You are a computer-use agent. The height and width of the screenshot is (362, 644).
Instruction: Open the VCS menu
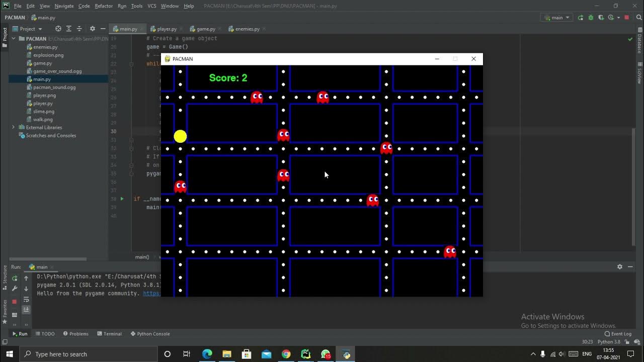[151, 6]
